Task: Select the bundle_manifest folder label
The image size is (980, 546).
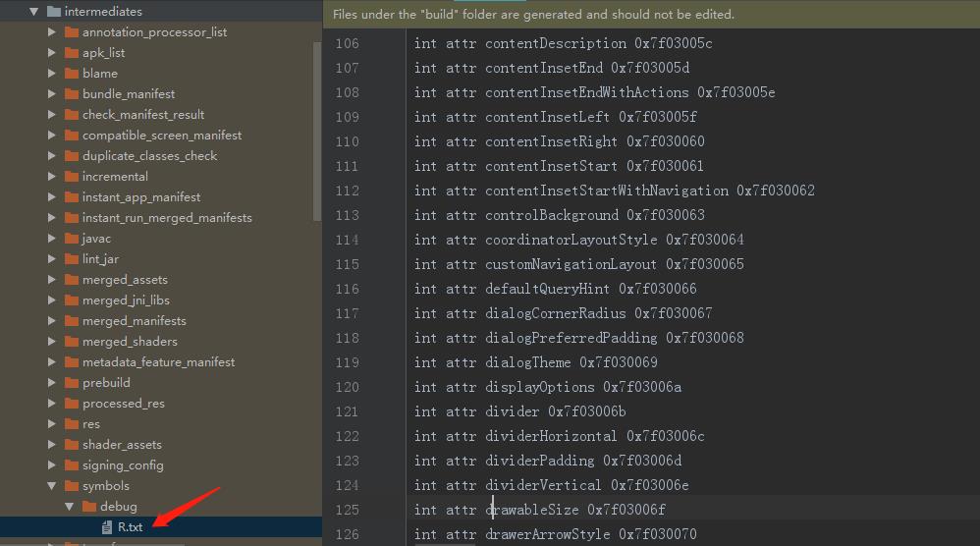Action: point(129,93)
